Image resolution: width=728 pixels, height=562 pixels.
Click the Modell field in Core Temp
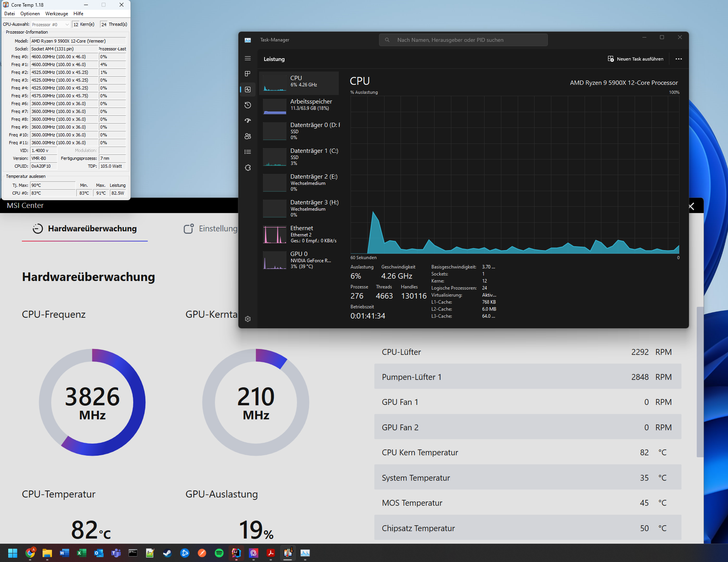78,41
